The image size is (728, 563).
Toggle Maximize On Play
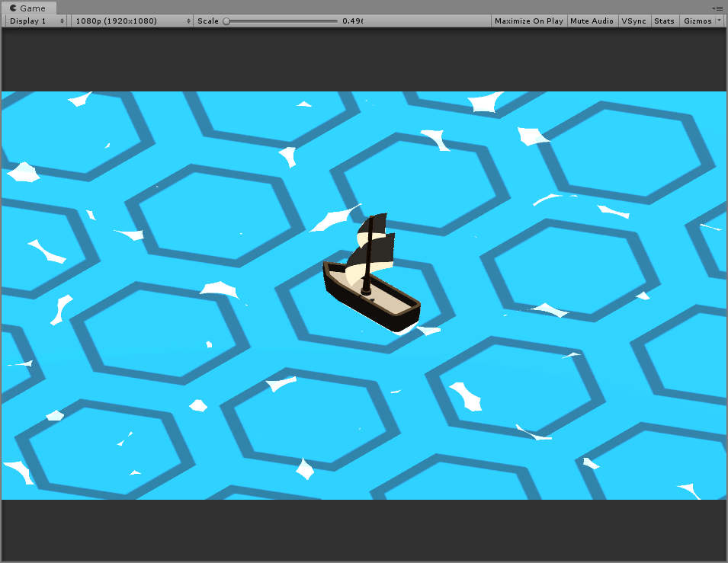[529, 21]
